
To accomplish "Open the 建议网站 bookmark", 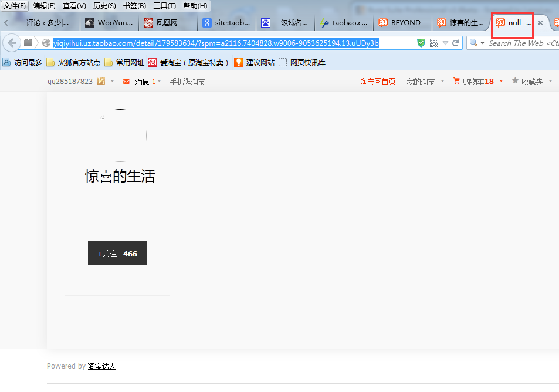I will click(x=254, y=62).
